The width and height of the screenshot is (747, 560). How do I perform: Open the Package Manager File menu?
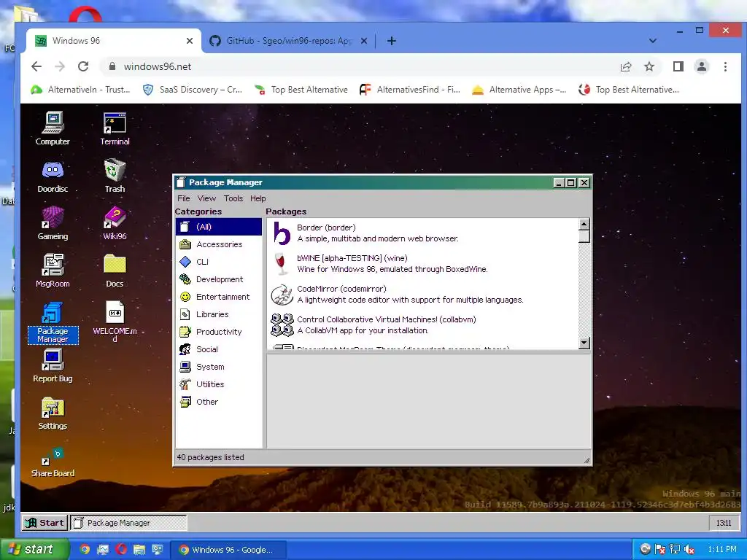point(183,198)
